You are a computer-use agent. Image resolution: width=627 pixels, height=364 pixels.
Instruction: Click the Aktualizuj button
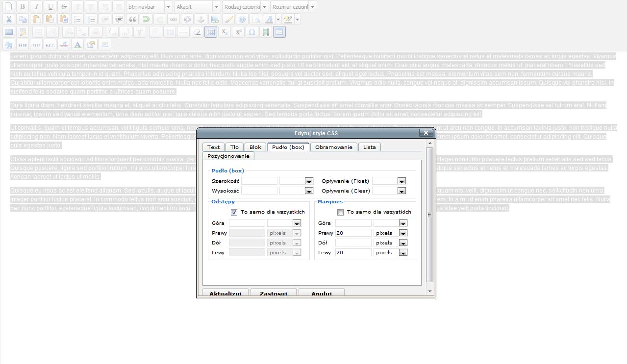226,293
